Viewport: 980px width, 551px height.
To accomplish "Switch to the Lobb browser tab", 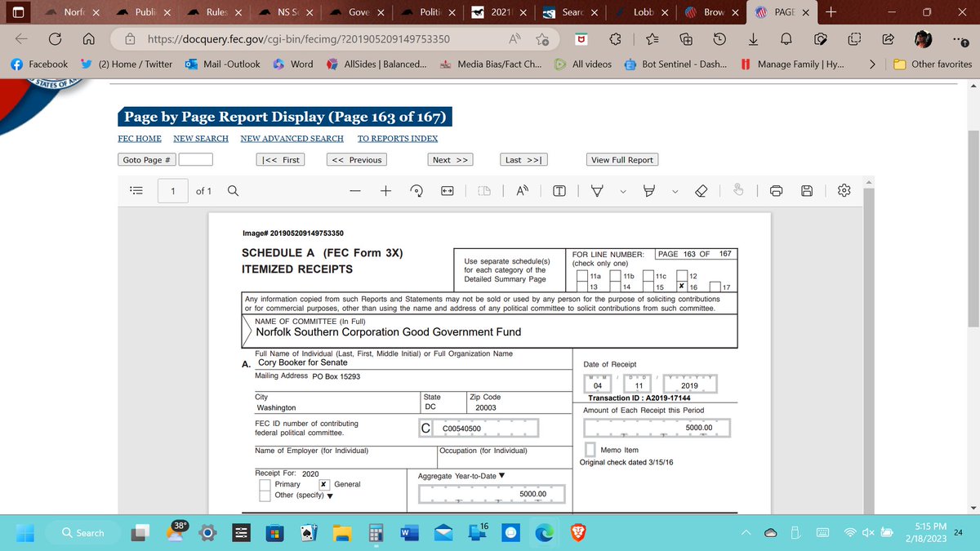I will (642, 12).
